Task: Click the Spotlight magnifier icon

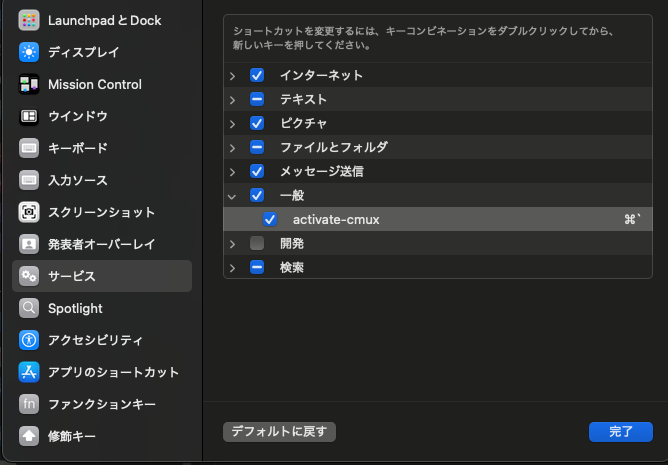Action: click(29, 308)
